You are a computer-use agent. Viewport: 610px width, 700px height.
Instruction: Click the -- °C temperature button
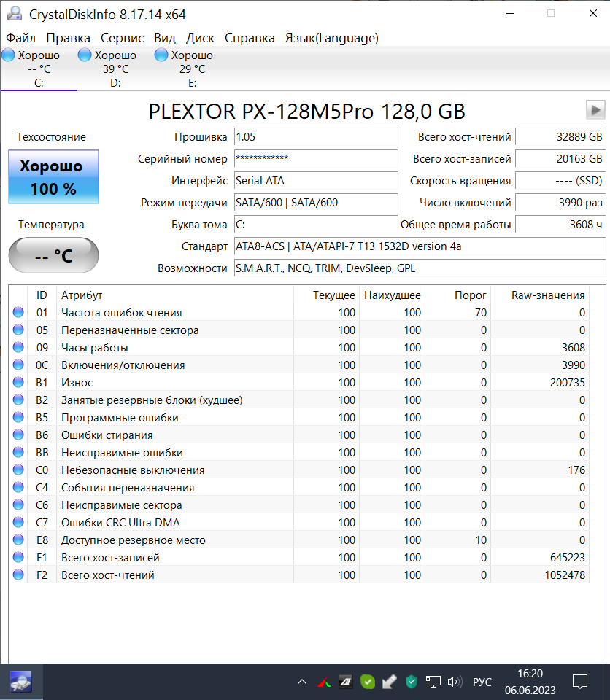tap(53, 255)
